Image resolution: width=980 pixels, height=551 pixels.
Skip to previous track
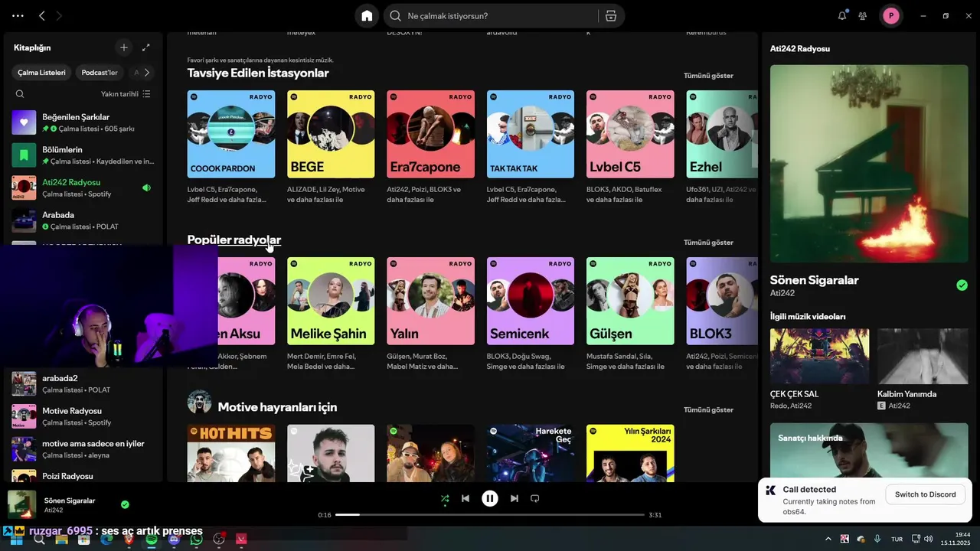click(x=465, y=498)
